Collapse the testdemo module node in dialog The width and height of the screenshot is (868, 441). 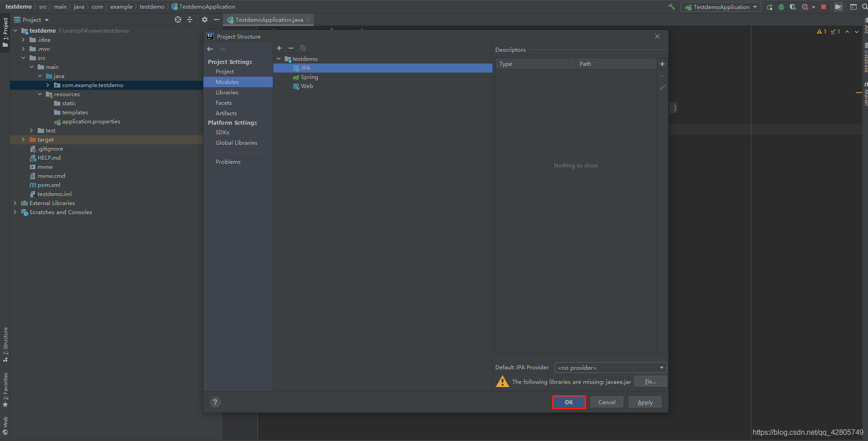point(279,59)
